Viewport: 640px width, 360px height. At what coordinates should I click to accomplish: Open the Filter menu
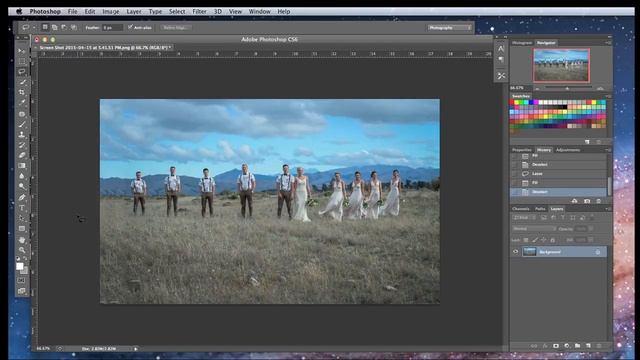tap(199, 11)
